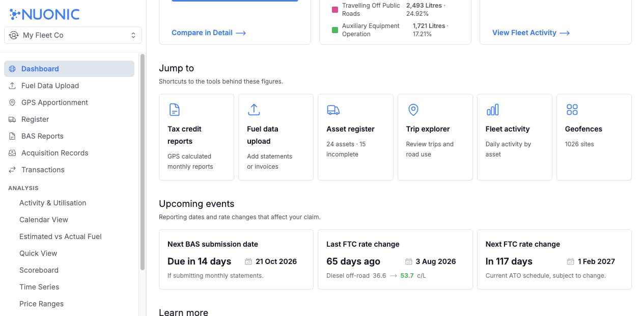
Task: Click the Dashboard globe icon in sidebar
Action: click(12, 69)
